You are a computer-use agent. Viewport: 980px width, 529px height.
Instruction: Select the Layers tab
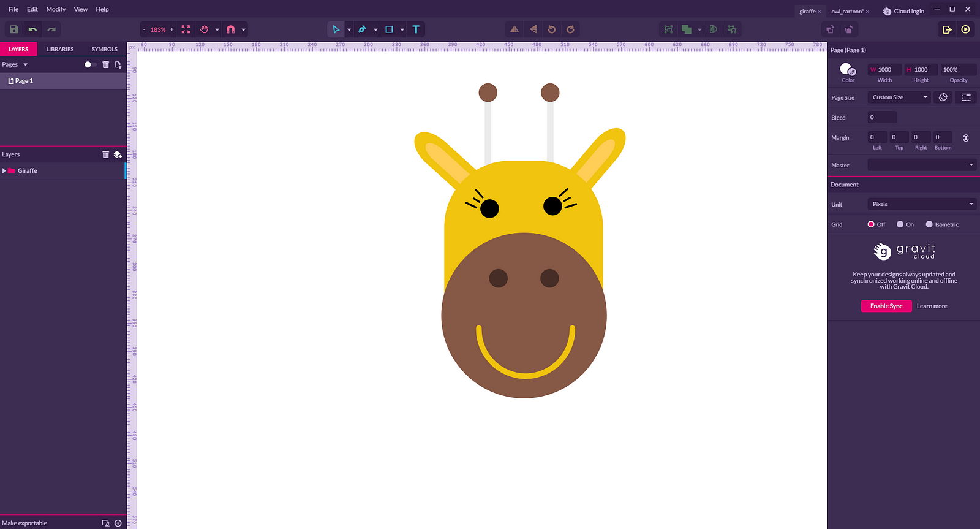coord(18,49)
